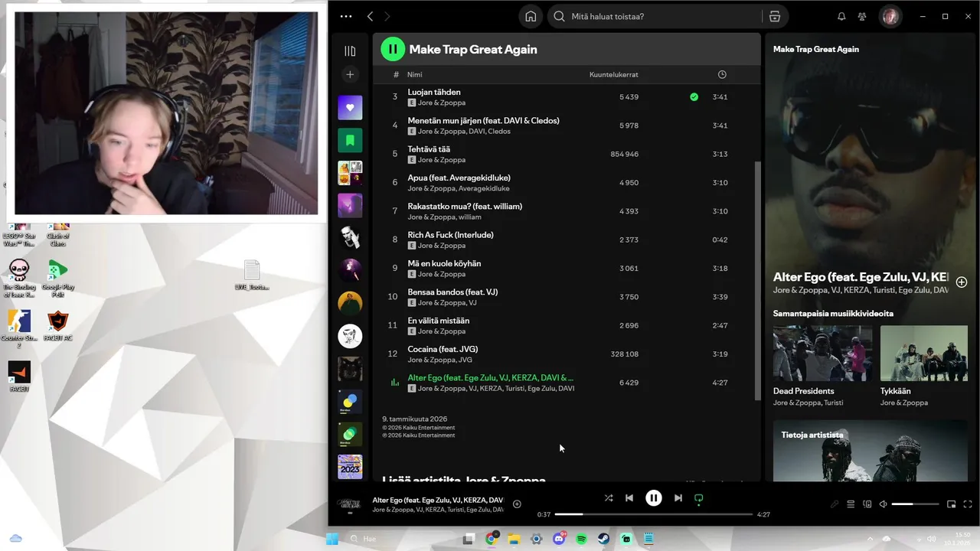This screenshot has width=980, height=551.
Task: Go forward with the right arrow
Action: click(x=387, y=16)
